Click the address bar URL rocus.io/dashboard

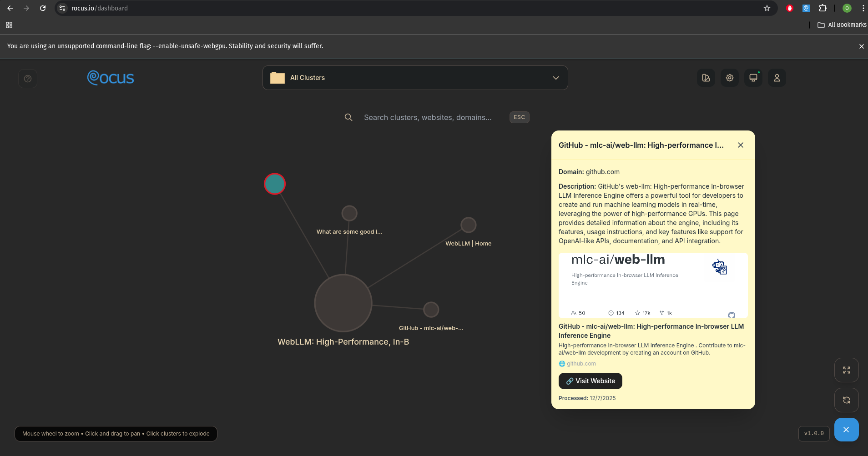coord(100,8)
